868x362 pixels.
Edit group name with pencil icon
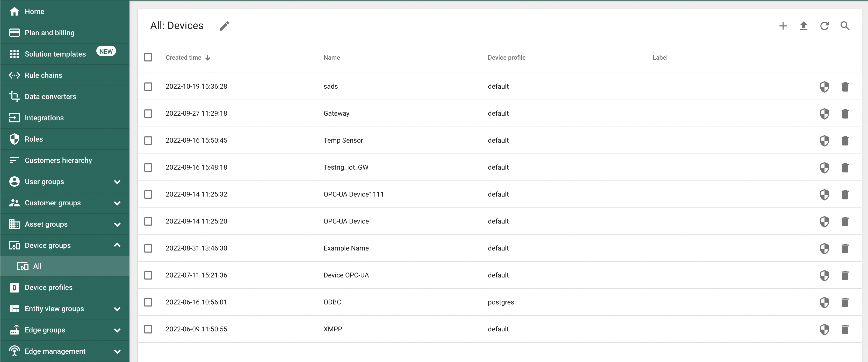click(224, 26)
